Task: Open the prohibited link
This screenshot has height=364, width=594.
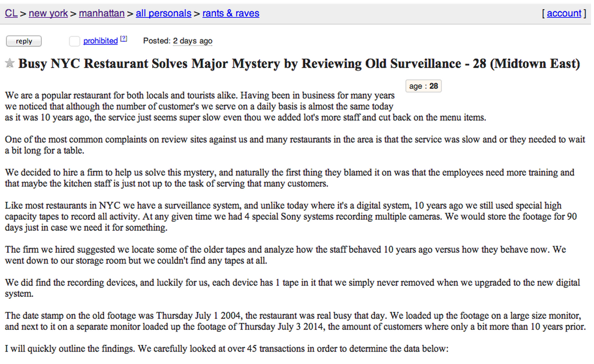Action: coord(100,41)
